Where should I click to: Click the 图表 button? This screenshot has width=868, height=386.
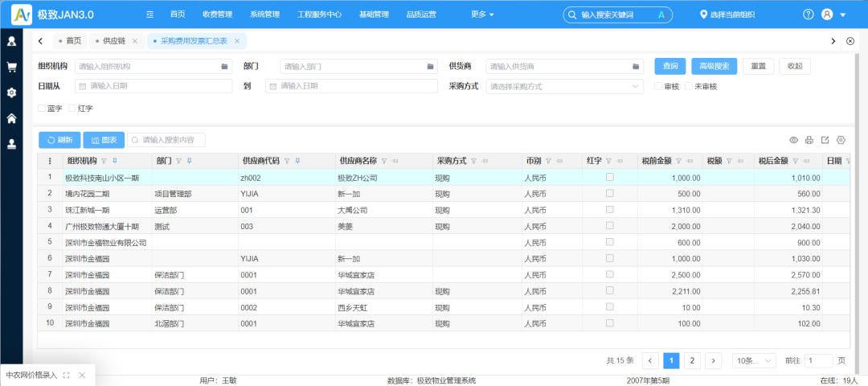tap(104, 140)
